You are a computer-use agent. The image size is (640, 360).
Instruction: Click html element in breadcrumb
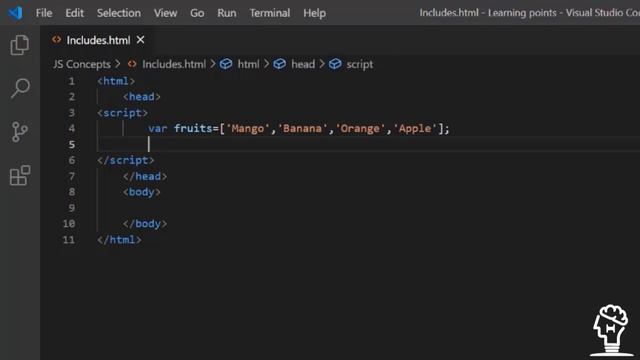click(248, 64)
